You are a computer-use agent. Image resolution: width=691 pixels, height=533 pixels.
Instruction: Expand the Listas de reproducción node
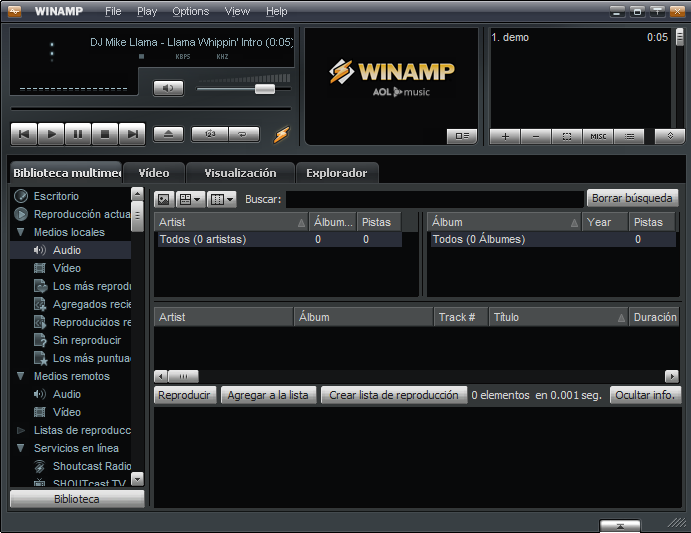[20, 430]
